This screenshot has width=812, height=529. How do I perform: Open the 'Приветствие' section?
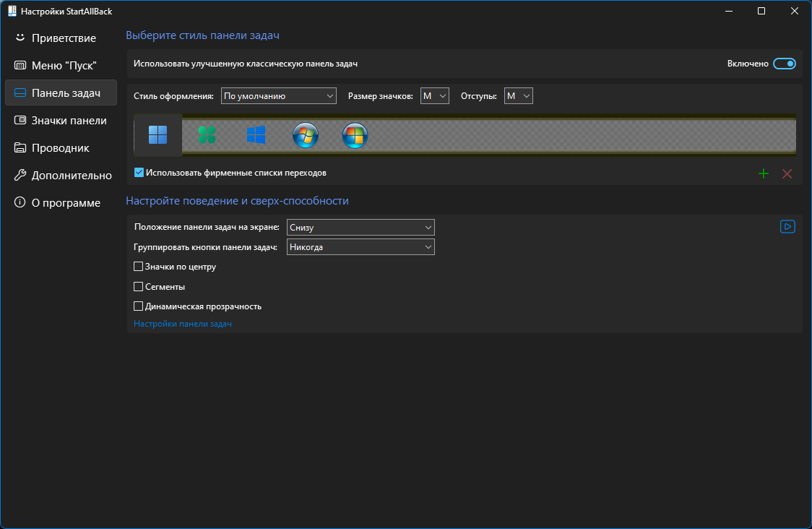61,38
